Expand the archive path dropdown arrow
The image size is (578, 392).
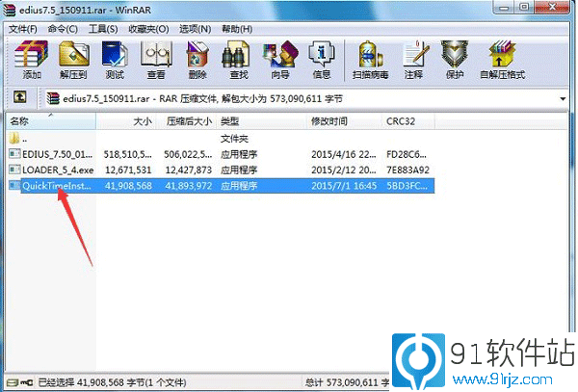pyautogui.click(x=562, y=98)
